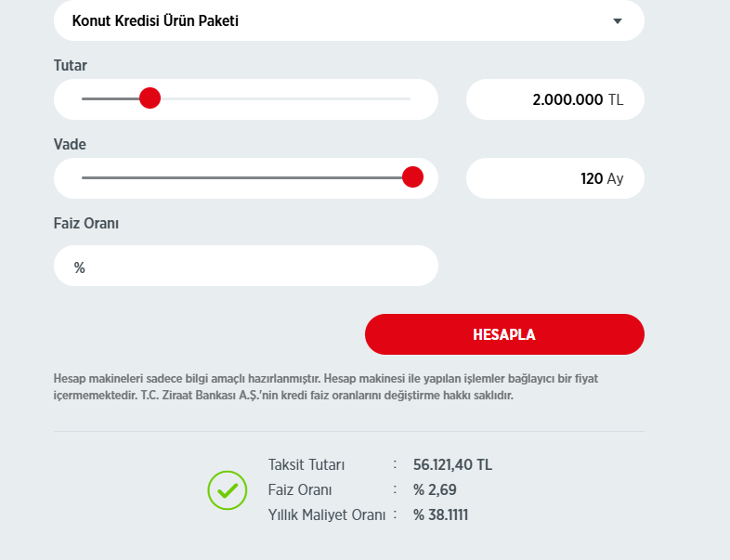Click the green checkmark result icon
Screen dimensions: 730x560
(228, 489)
